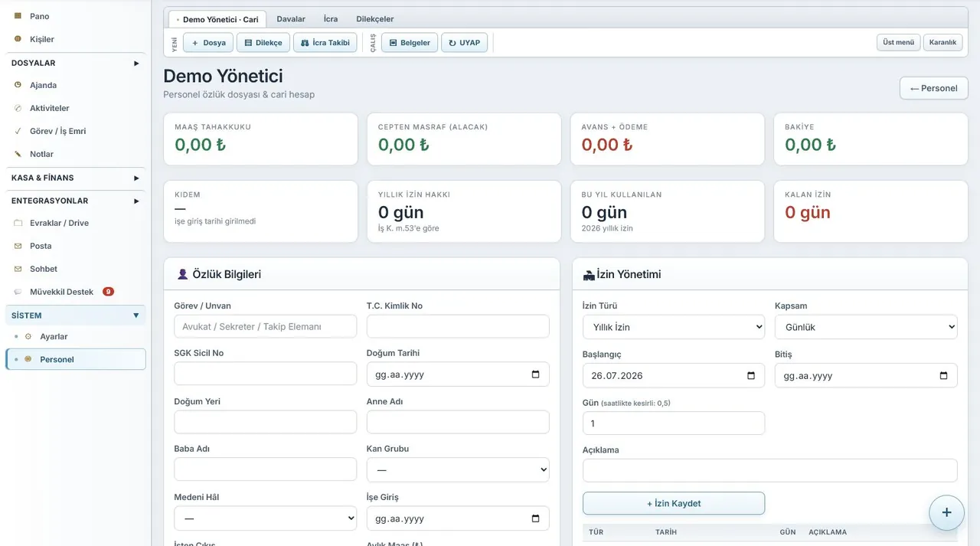Go back via ← Personel button
Screen dimensions: 980x546
(x=933, y=88)
